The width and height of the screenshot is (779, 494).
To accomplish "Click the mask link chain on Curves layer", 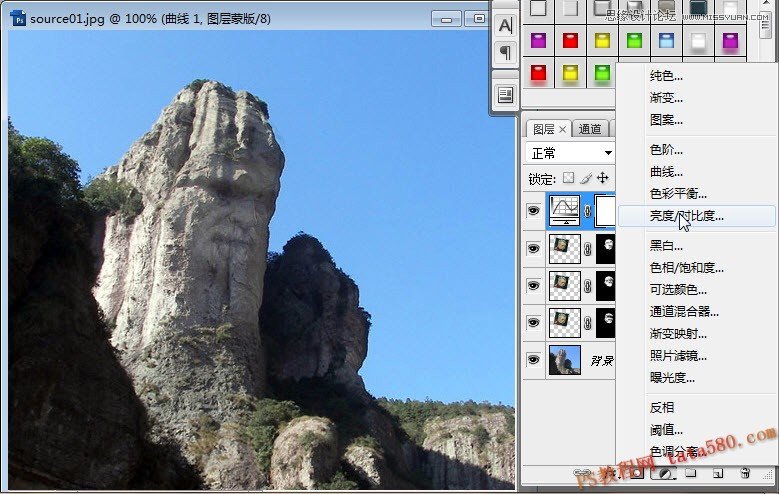I will [x=588, y=211].
